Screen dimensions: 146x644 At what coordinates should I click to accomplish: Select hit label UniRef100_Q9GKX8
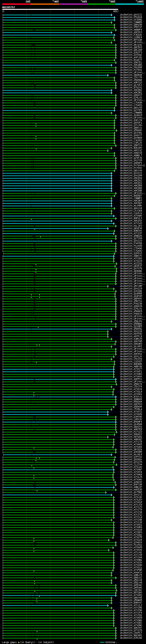pos(131,306)
